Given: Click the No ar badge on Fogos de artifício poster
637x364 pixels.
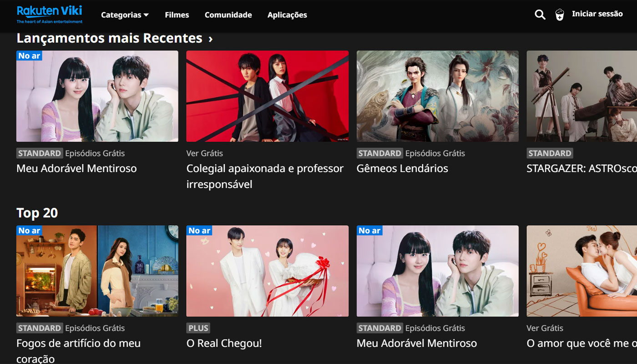Looking at the screenshot, I should 29,231.
